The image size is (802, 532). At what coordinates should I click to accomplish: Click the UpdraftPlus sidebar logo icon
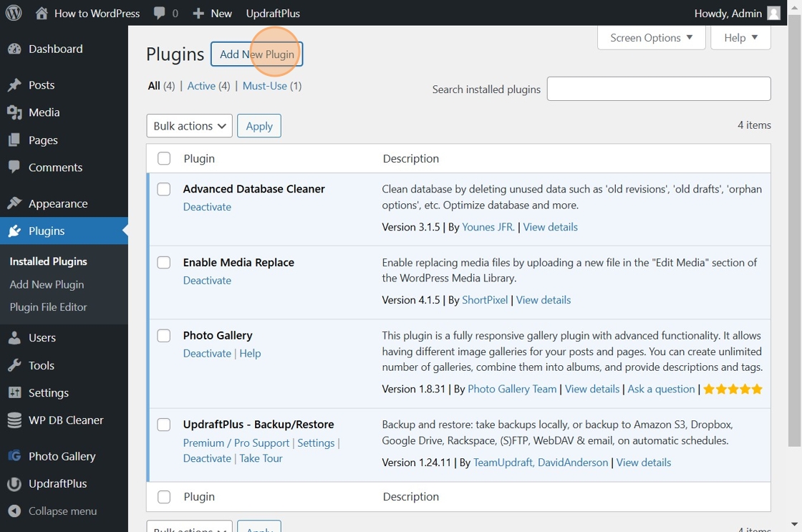(14, 483)
